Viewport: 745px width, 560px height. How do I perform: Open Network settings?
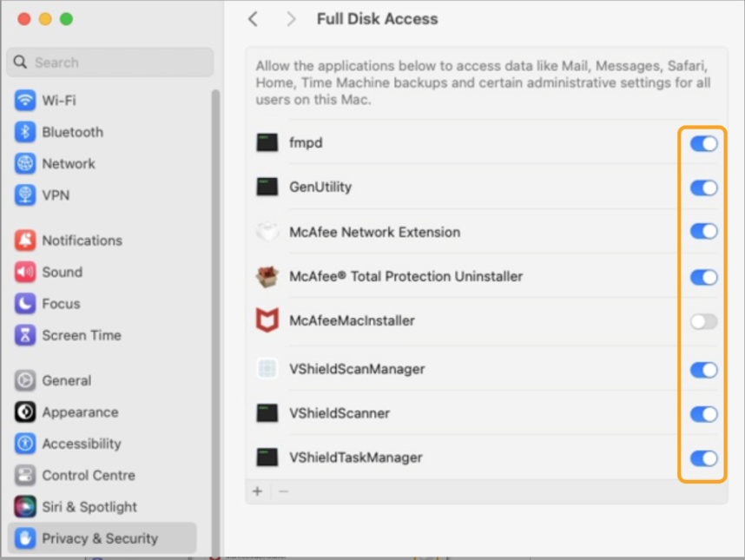tap(69, 163)
